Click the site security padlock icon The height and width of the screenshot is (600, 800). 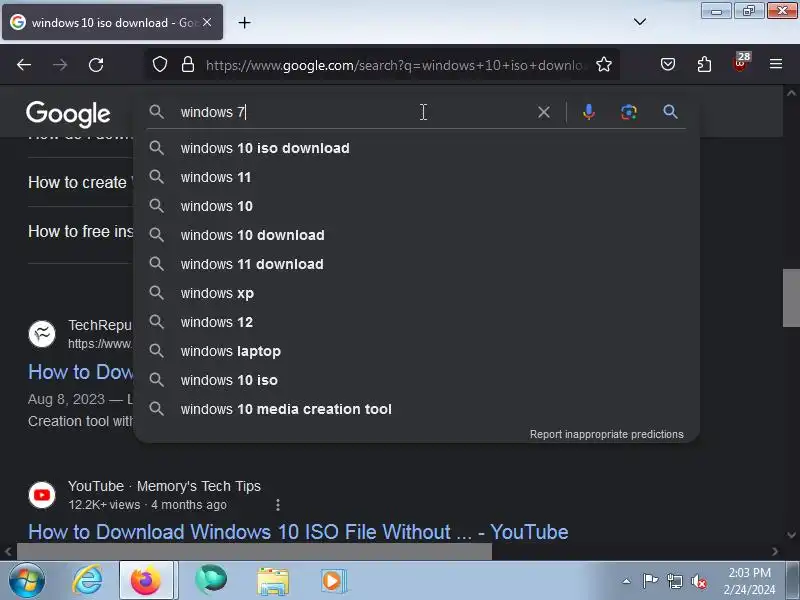[x=188, y=65]
